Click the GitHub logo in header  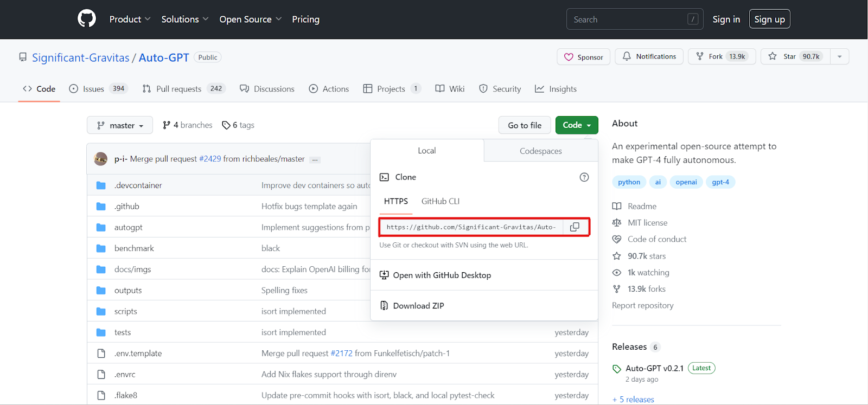pos(87,19)
